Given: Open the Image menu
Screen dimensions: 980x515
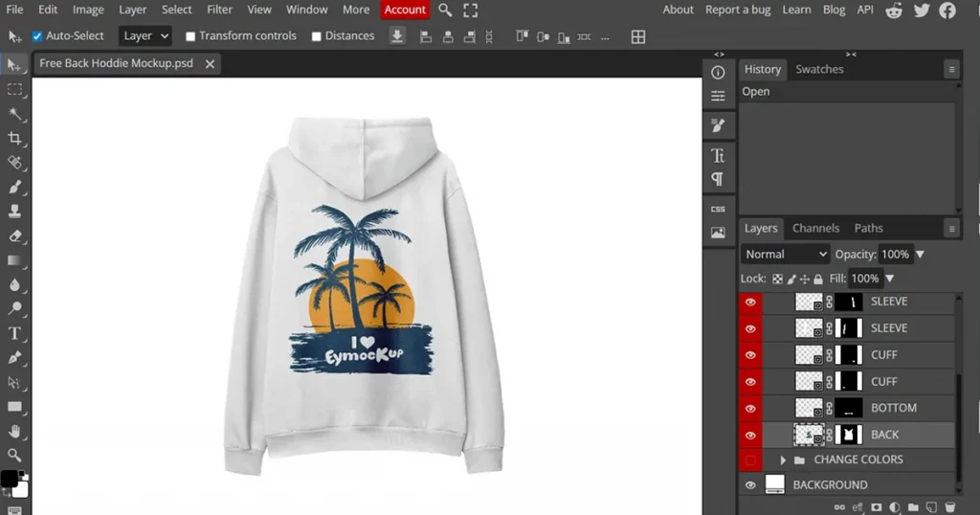Looking at the screenshot, I should (x=88, y=10).
